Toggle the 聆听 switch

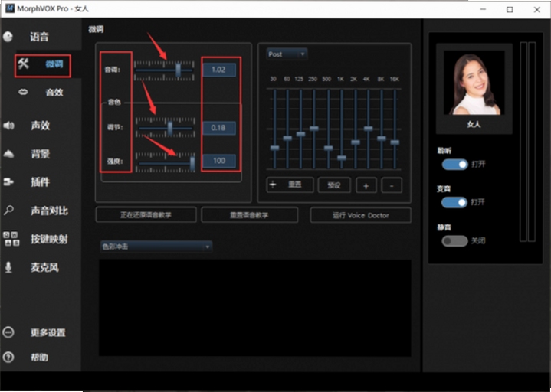tap(454, 165)
